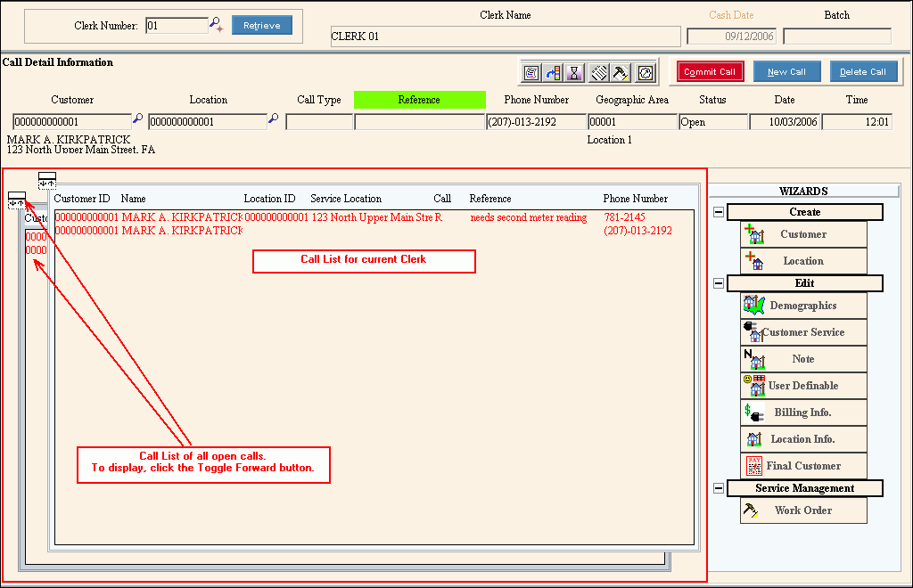
Task: Collapse the Create wizard group
Action: coord(719,212)
